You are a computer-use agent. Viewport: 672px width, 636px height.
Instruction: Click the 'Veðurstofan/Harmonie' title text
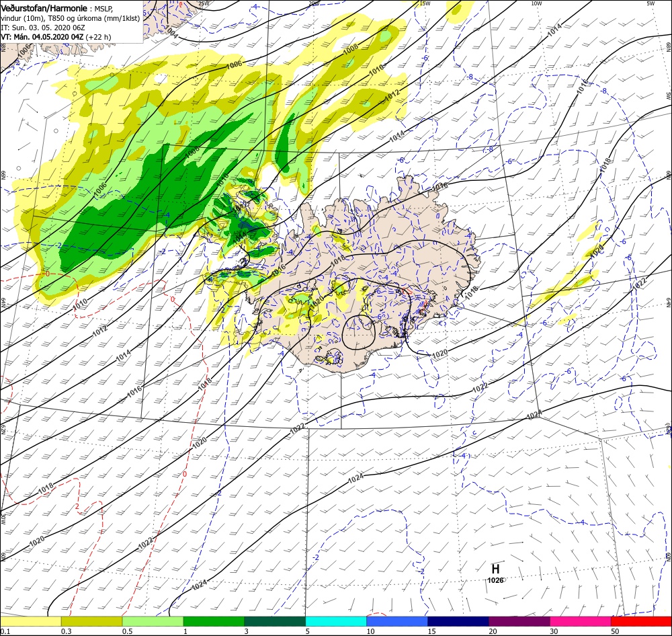tap(44, 8)
